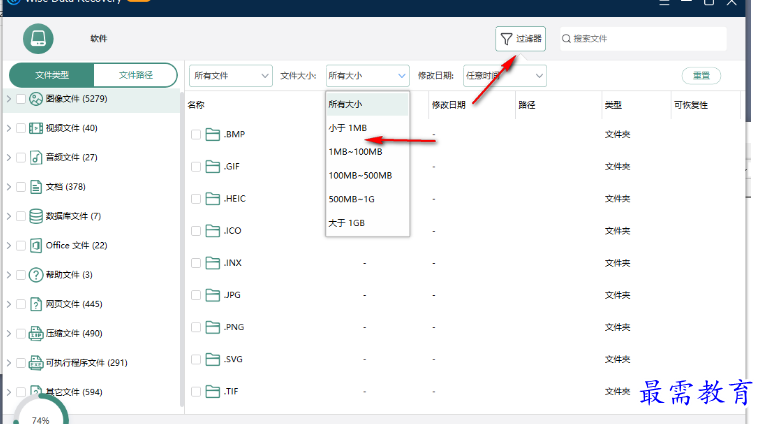Check the 网页文件 (445) checkbox

click(21, 304)
